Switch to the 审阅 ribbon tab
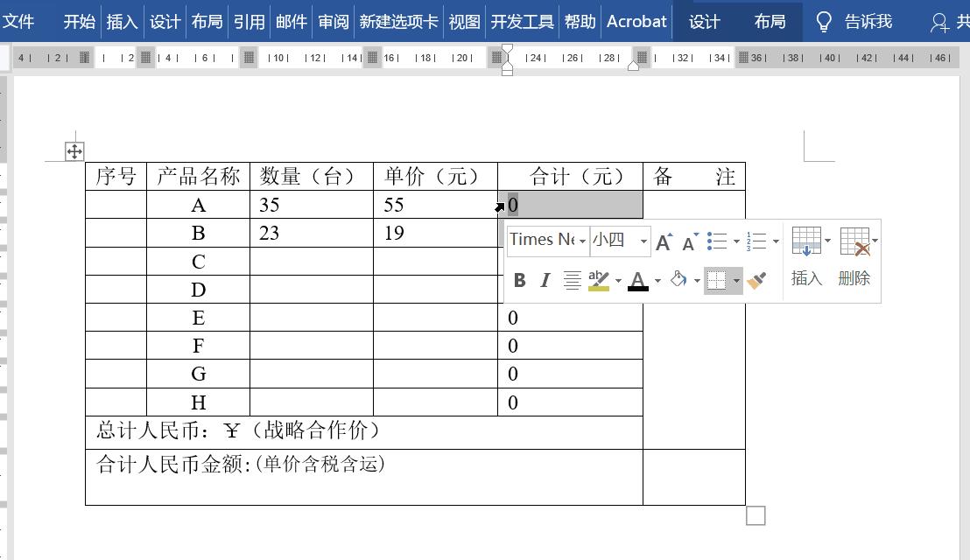The height and width of the screenshot is (560, 970). [333, 22]
